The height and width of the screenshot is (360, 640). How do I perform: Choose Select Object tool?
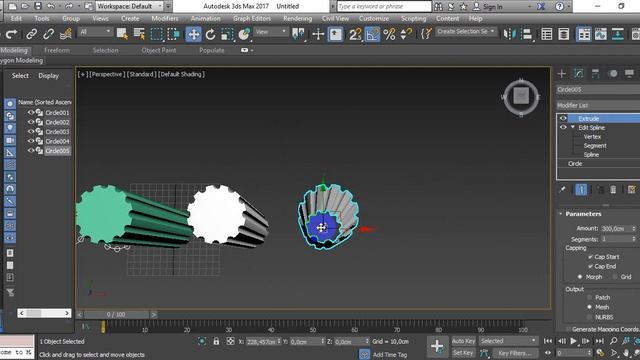[x=122, y=34]
